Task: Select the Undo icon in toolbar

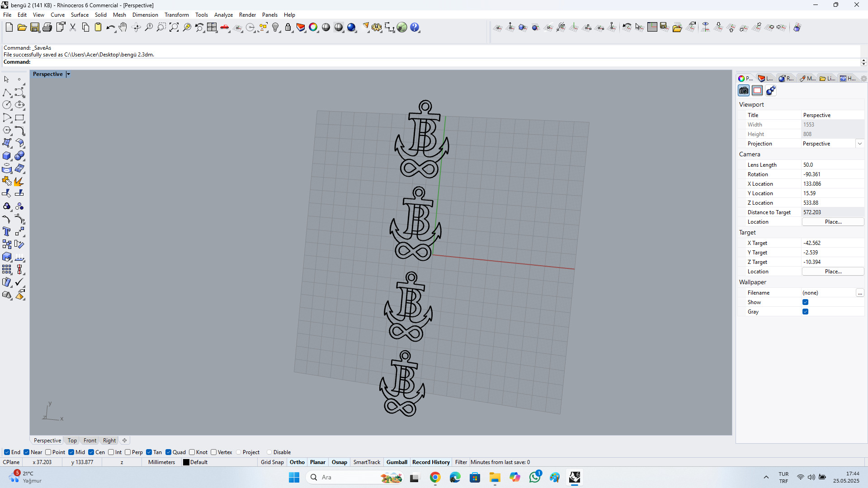Action: pos(110,28)
